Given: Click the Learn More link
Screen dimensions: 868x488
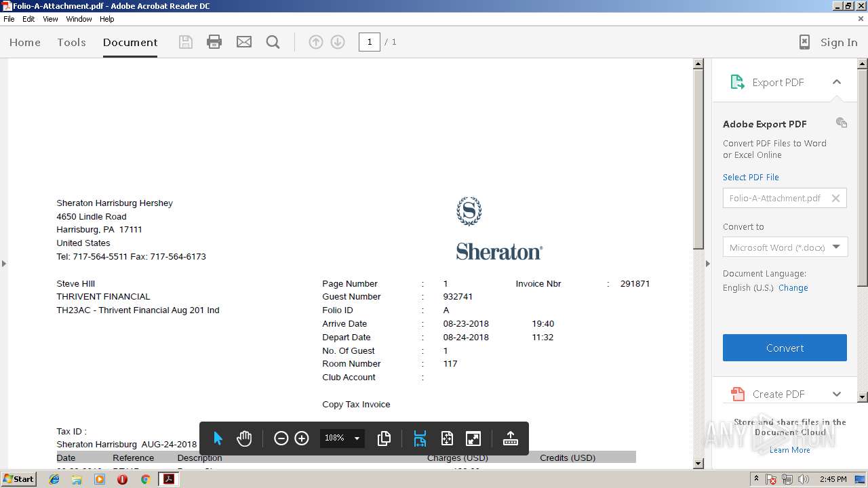Looking at the screenshot, I should (789, 450).
